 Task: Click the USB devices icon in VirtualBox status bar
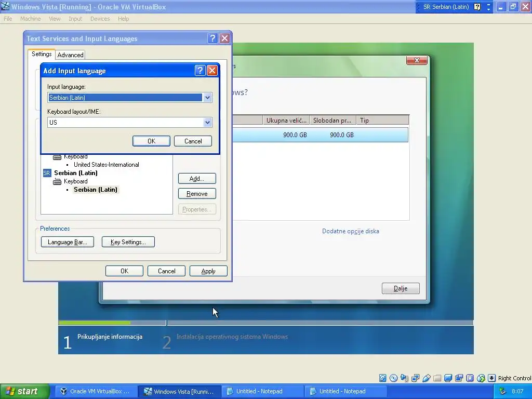(427, 378)
